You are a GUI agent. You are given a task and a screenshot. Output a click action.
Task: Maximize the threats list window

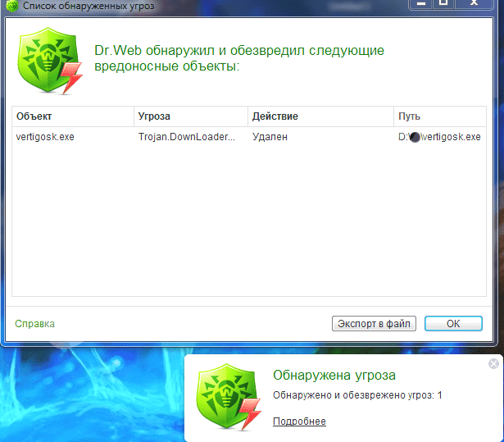(x=443, y=3)
